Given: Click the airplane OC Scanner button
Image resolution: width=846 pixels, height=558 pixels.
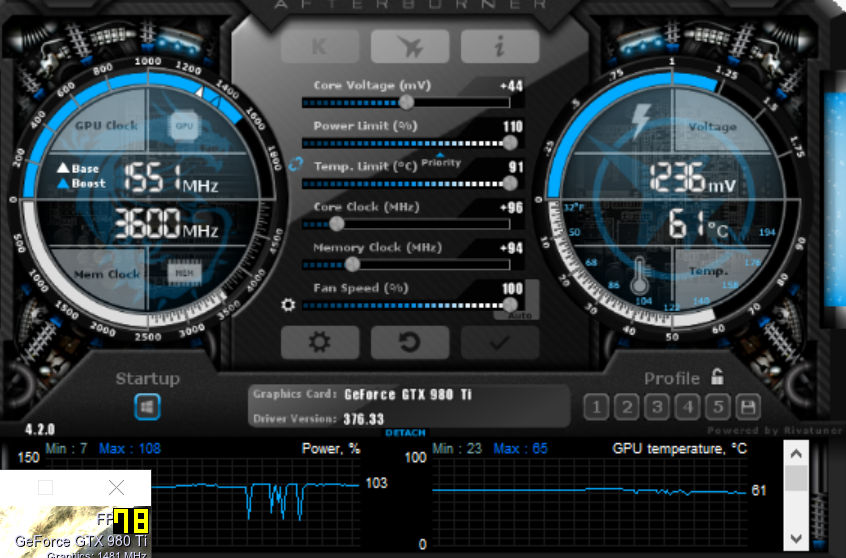Looking at the screenshot, I should tap(410, 46).
